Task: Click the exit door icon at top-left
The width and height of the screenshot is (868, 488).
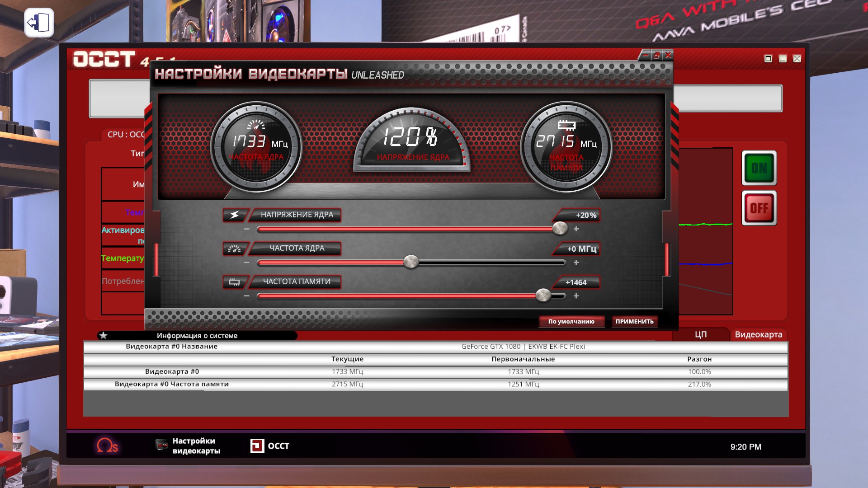Action: click(39, 23)
